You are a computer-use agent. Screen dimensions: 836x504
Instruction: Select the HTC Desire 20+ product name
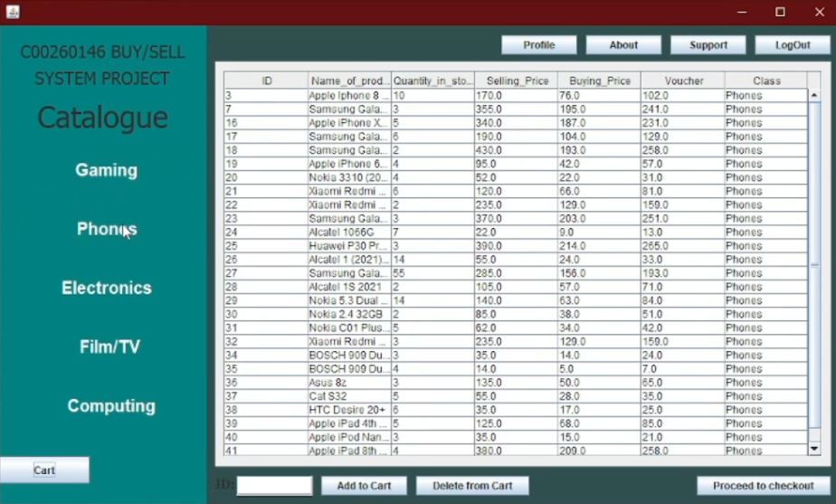[x=349, y=410]
